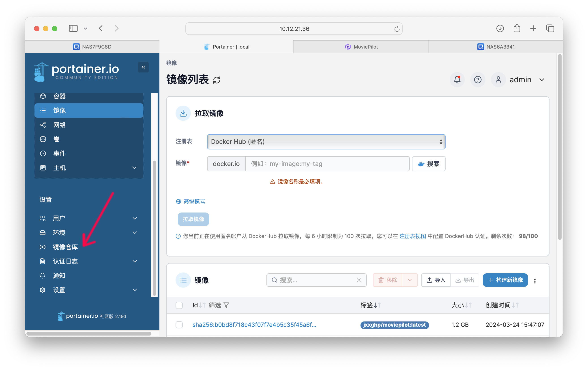Open 容器 in the sidebar
588x370 pixels.
coord(89,96)
